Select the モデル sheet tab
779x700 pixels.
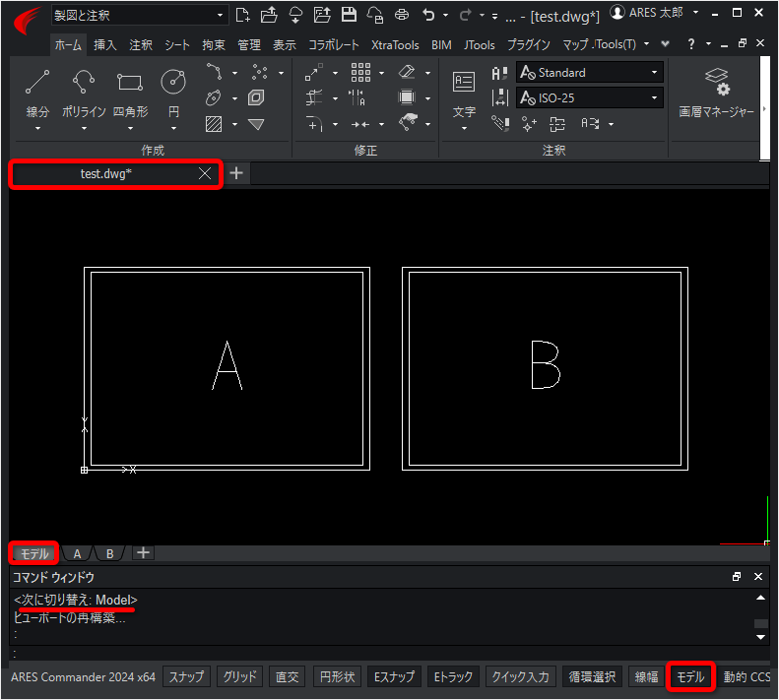pos(33,553)
